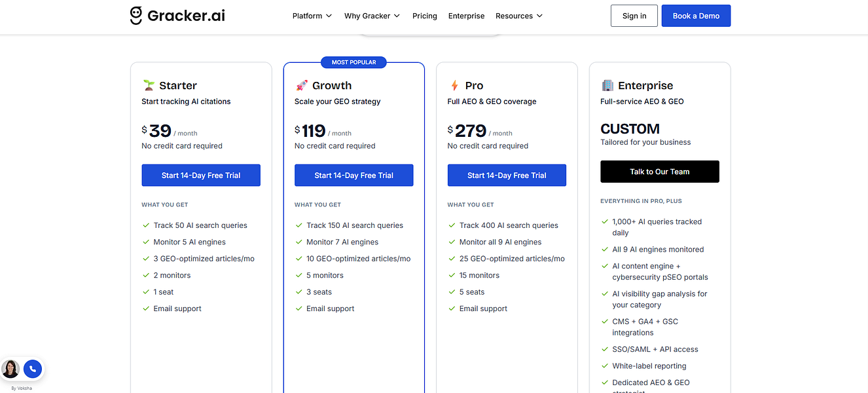This screenshot has height=393, width=868.
Task: Expand the Resources dropdown menu
Action: [x=519, y=16]
